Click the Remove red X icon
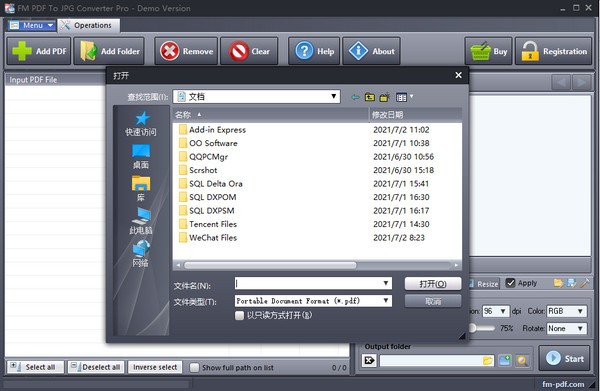This screenshot has width=600, height=391. [170, 51]
